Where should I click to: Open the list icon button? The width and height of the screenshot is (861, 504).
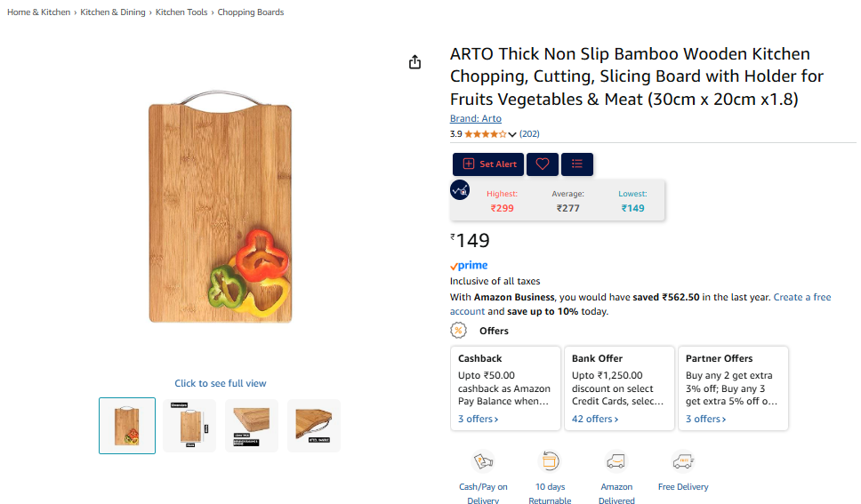tap(576, 164)
